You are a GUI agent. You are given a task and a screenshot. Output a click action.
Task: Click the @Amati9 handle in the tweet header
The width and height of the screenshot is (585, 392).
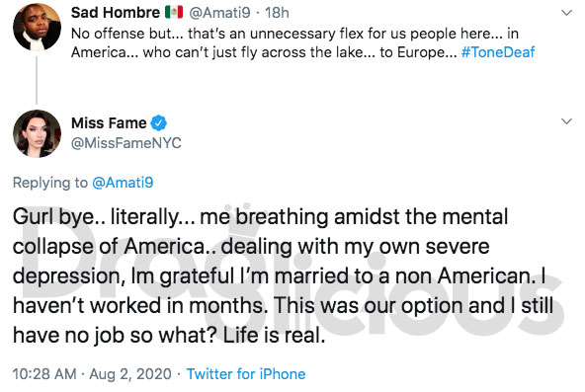[x=219, y=13]
